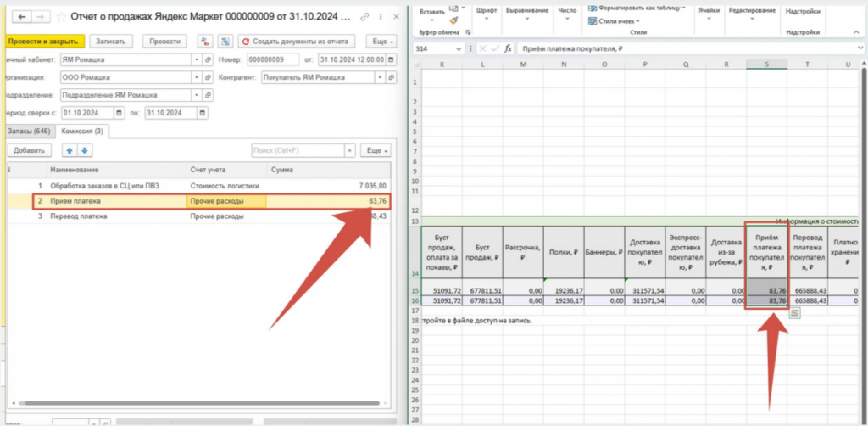Click the Записать button
The height and width of the screenshot is (426, 868).
(x=111, y=41)
